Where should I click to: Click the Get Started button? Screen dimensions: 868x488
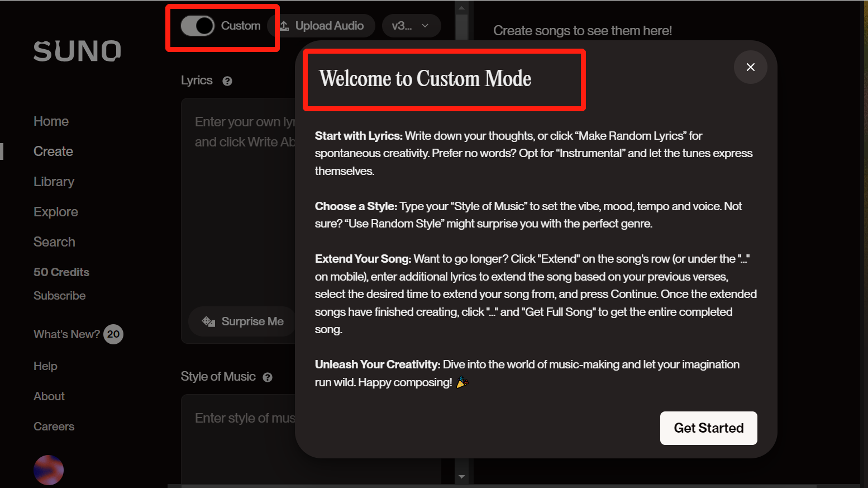(709, 428)
